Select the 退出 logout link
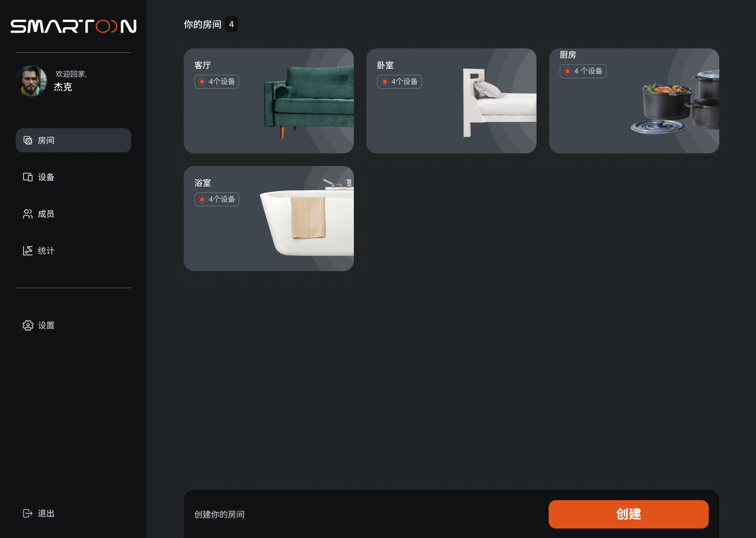The image size is (756, 538). click(x=46, y=513)
